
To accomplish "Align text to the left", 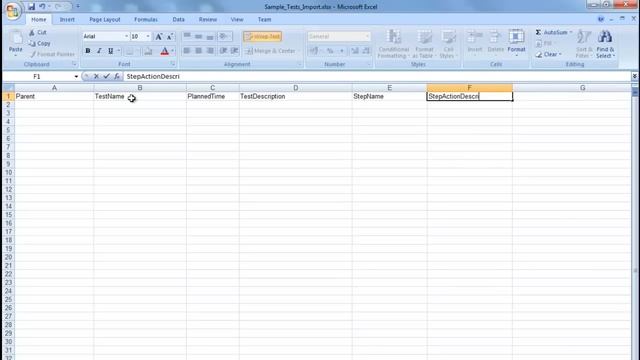I will tap(187, 51).
